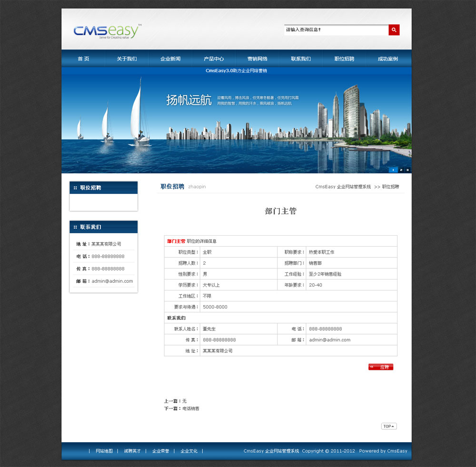Select banner slide 1 indicator
The width and height of the screenshot is (476, 467).
coord(393,170)
